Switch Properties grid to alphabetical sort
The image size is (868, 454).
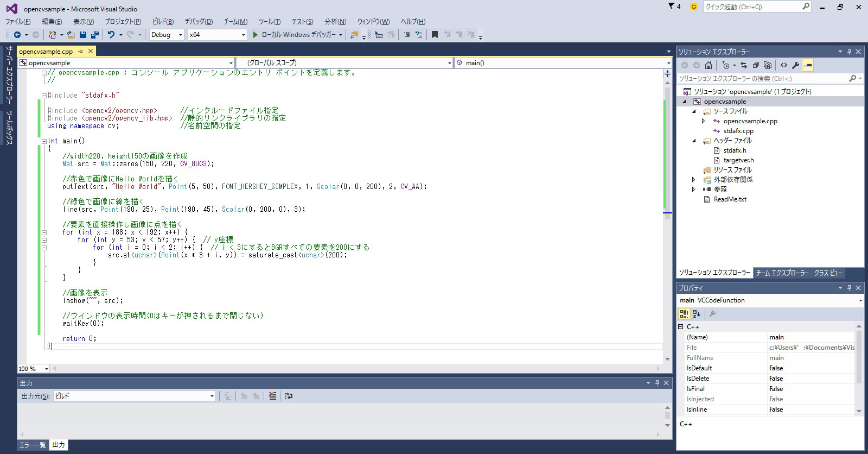tap(697, 314)
